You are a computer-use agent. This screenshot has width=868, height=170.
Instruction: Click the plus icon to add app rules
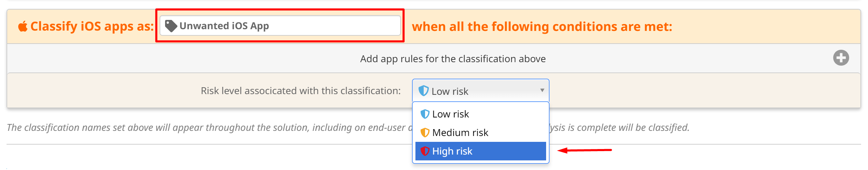pyautogui.click(x=840, y=58)
